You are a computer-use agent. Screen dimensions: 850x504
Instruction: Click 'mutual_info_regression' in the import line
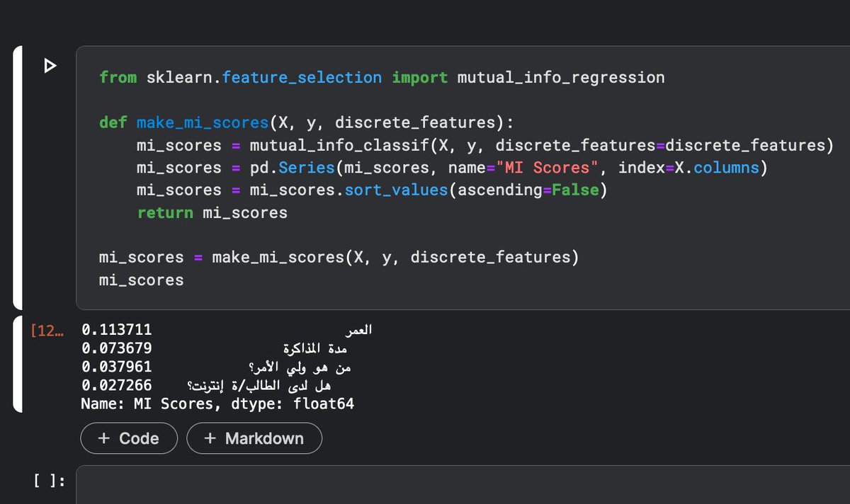pos(561,78)
